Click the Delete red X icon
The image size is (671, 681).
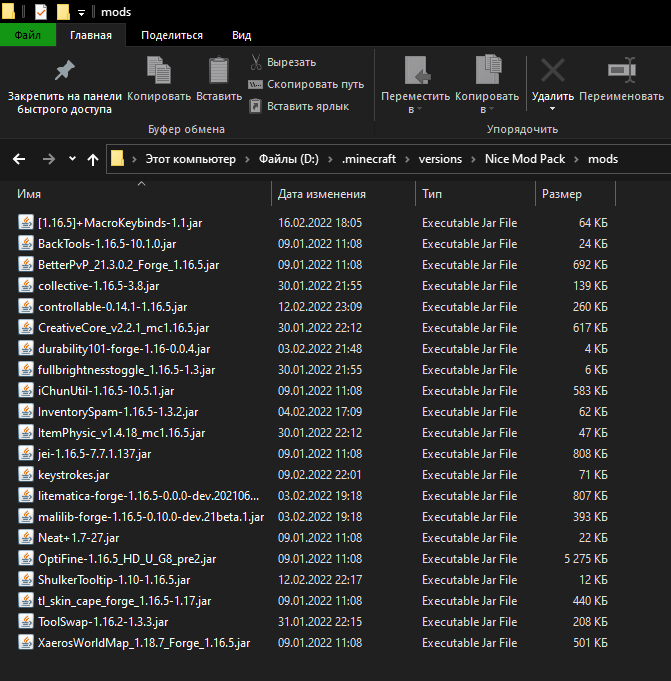tap(552, 70)
